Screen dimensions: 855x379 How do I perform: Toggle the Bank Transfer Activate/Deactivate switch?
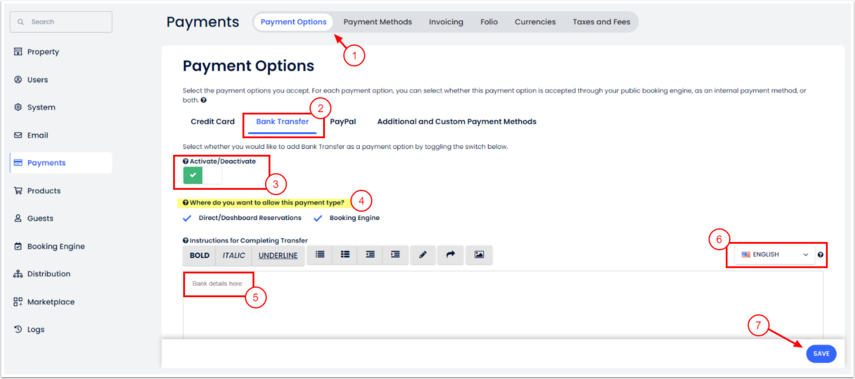coord(203,176)
